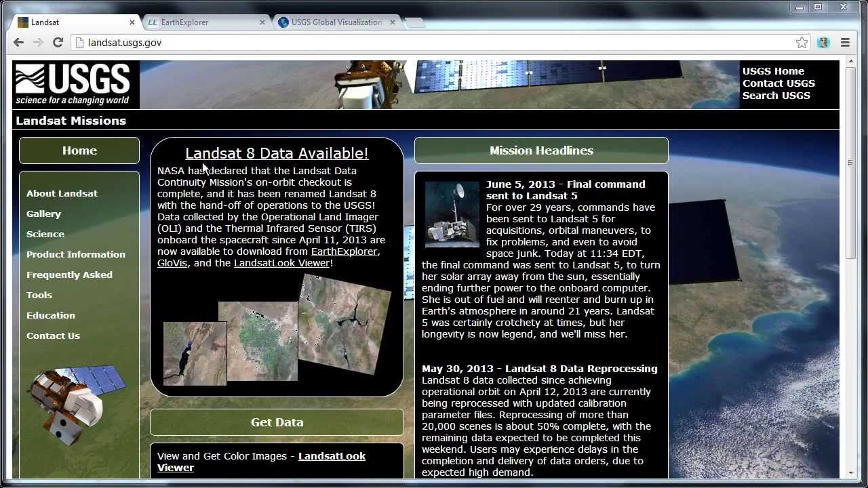Click the May 30, 2013 Data Reprocessing headline
Viewport: 868px width, 488px height.
click(539, 369)
